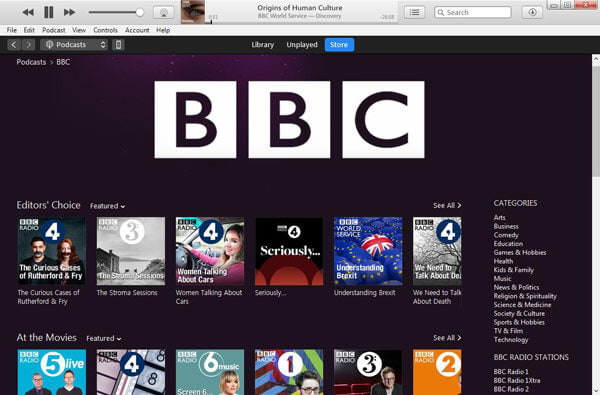Screen dimensions: 600x395
Task: Open the BBC Radio 1 podcast artwork
Action: [289, 372]
